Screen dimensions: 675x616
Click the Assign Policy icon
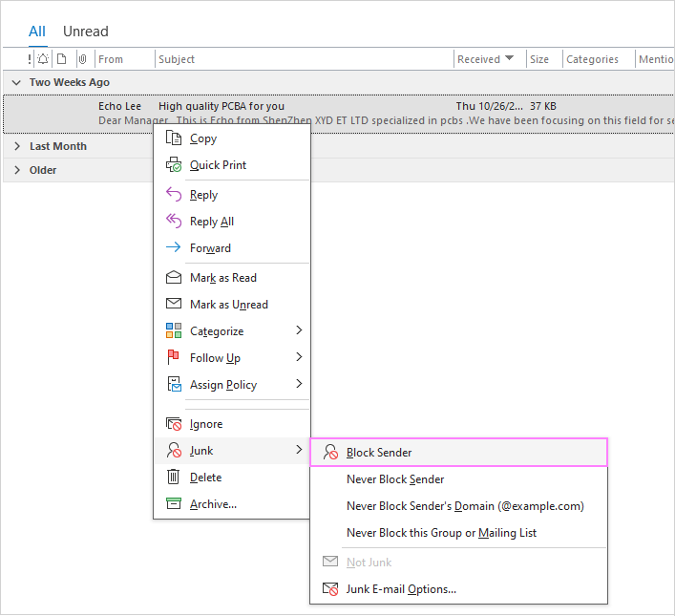[x=174, y=384]
